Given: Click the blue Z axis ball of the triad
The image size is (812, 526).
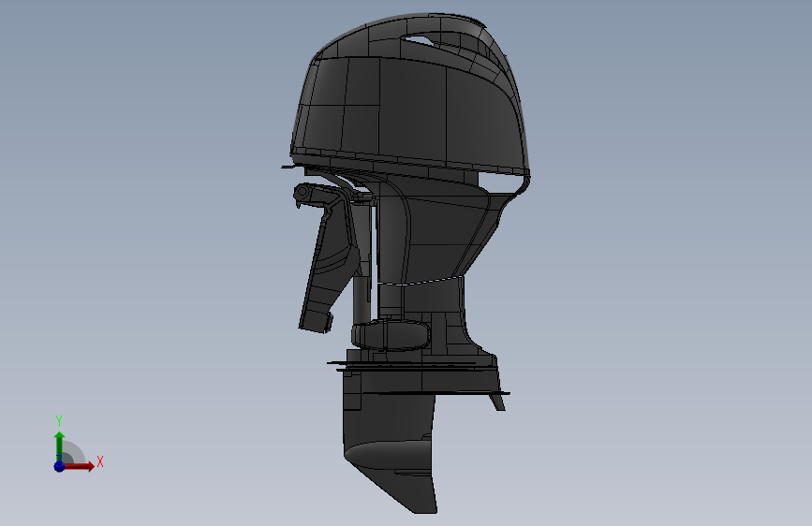Looking at the screenshot, I should click(59, 466).
